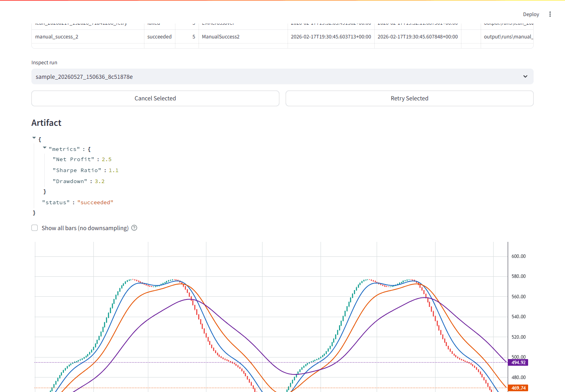
Task: Click help icon beside Show all bars
Action: pos(134,228)
